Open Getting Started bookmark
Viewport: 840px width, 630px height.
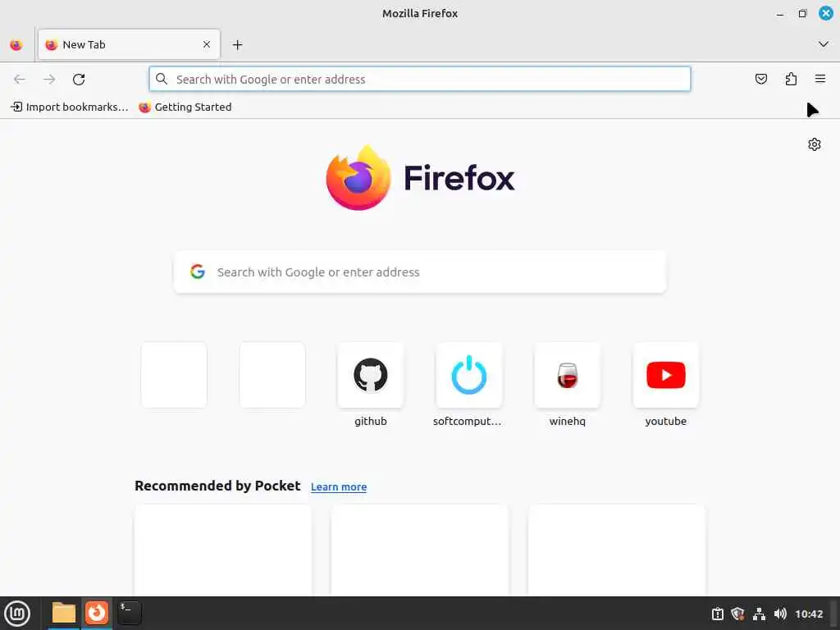[185, 107]
